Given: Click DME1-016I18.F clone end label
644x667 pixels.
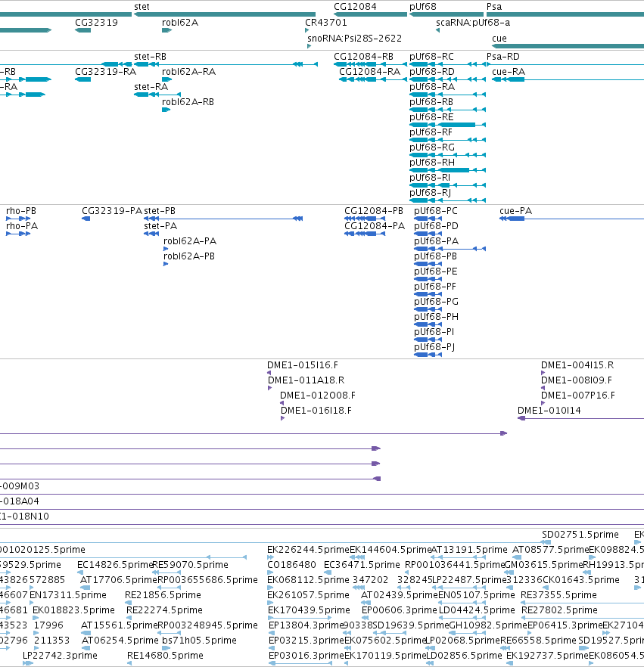Looking at the screenshot, I should click(x=316, y=411).
